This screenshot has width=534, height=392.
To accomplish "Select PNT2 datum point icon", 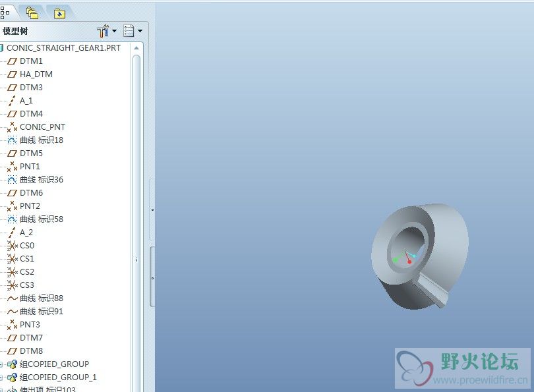I will pyautogui.click(x=13, y=206).
